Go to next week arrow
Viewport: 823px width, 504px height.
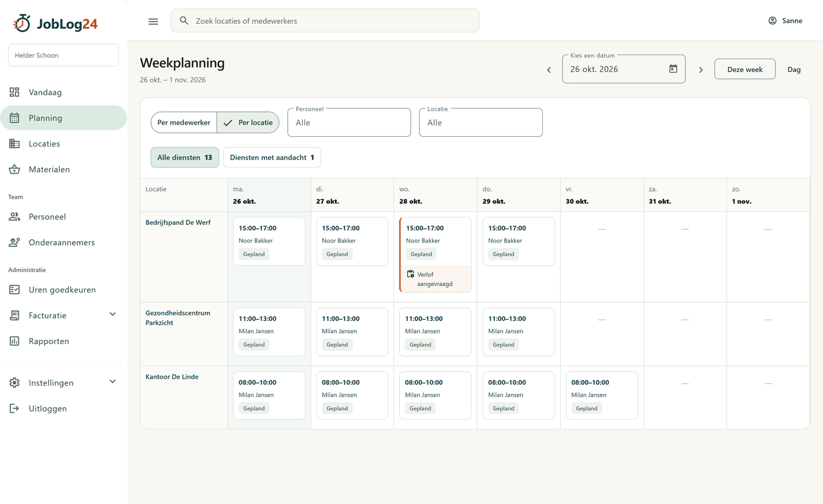click(701, 69)
